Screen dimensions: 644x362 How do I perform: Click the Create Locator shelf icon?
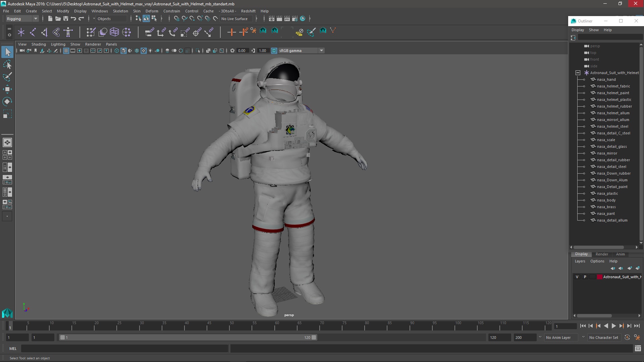point(21,32)
